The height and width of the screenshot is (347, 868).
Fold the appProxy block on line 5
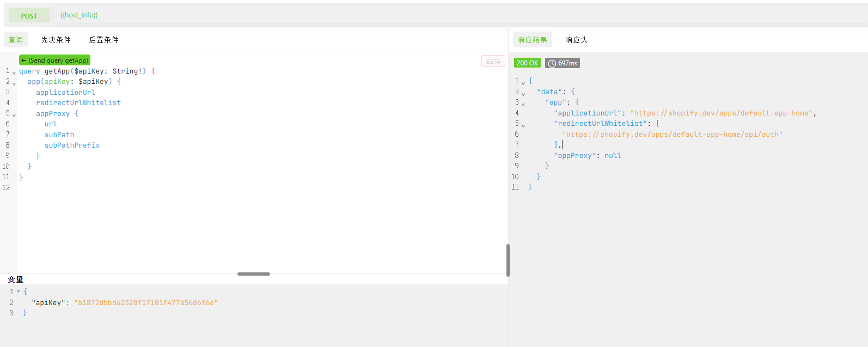click(x=14, y=115)
